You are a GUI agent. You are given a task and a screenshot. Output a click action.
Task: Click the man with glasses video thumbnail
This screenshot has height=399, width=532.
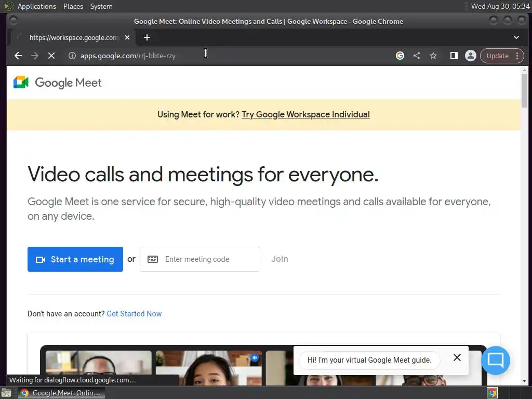click(x=99, y=368)
